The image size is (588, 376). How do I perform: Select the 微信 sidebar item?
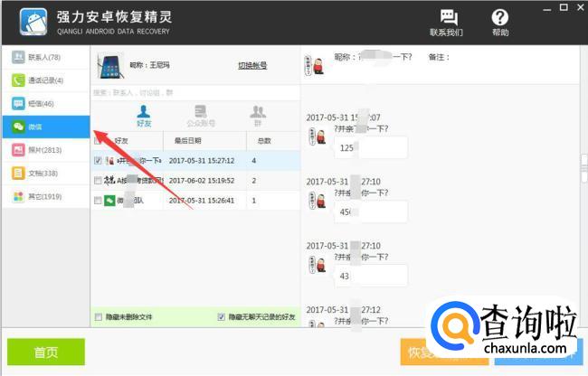coord(46,127)
